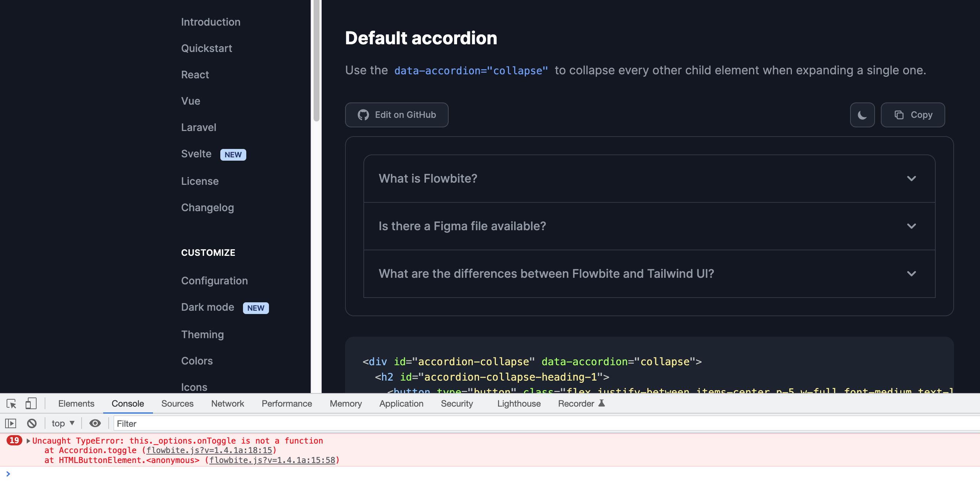Click the Edit on GitHub button
Screen dimensions: 980x497
pyautogui.click(x=396, y=115)
